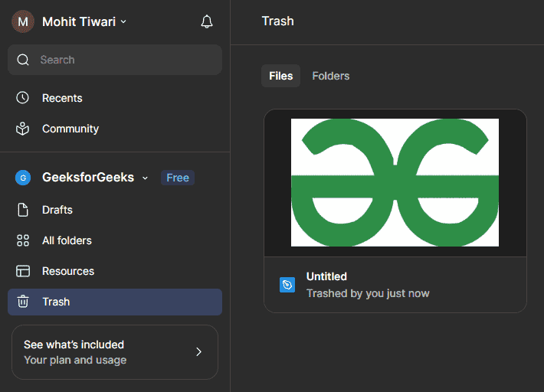The height and width of the screenshot is (392, 544).
Task: Click the Drafts page icon
Action: (x=23, y=210)
